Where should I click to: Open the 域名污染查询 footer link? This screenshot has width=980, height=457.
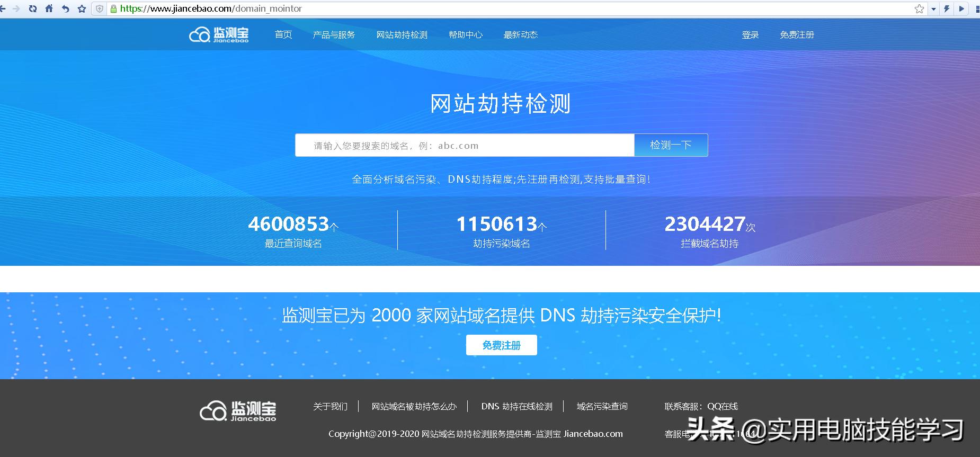602,406
